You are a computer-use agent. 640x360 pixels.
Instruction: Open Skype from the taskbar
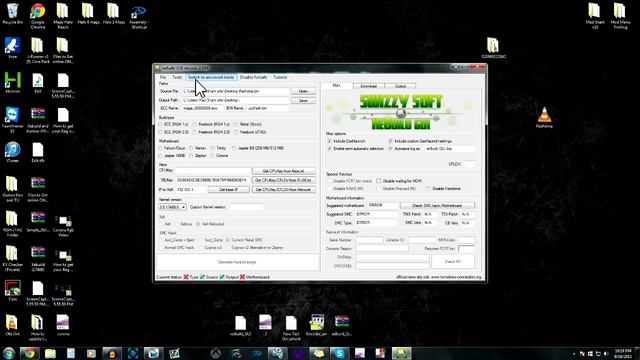click(339, 353)
